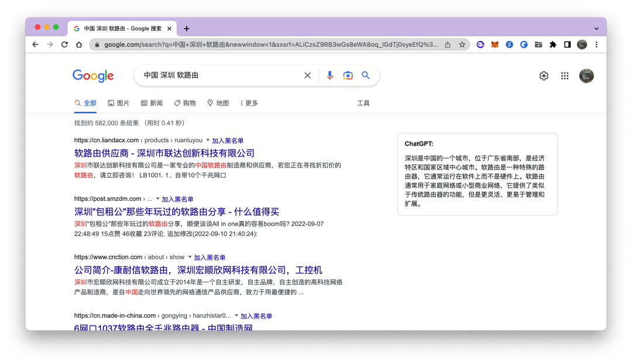Share this page via address bar icon
The image size is (632, 364).
tap(448, 44)
